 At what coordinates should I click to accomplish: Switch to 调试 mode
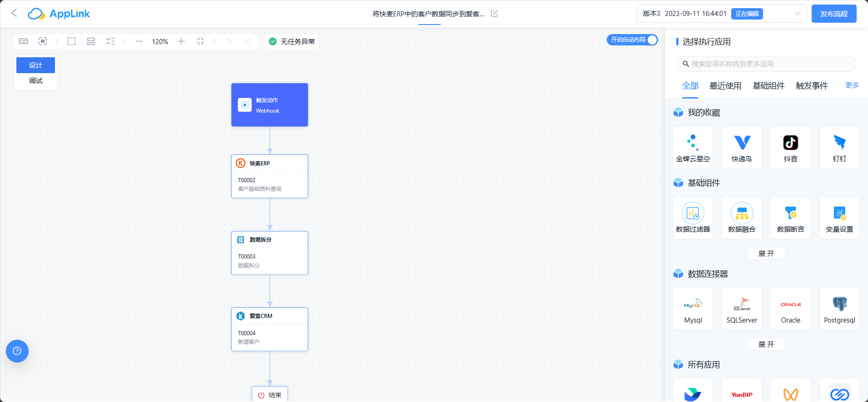point(35,81)
